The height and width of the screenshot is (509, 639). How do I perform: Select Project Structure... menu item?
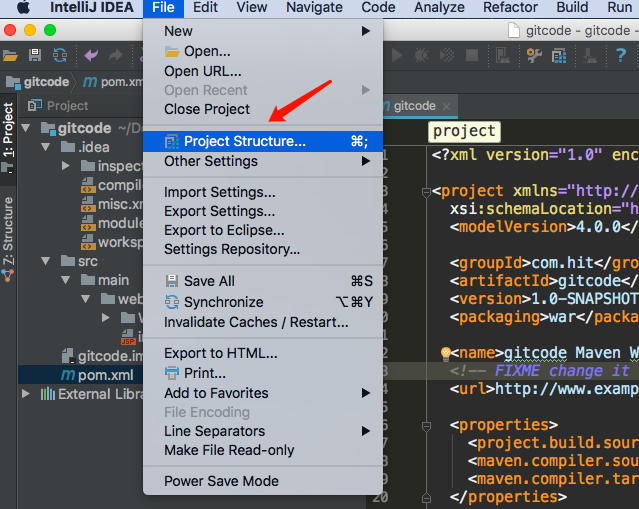click(x=263, y=141)
